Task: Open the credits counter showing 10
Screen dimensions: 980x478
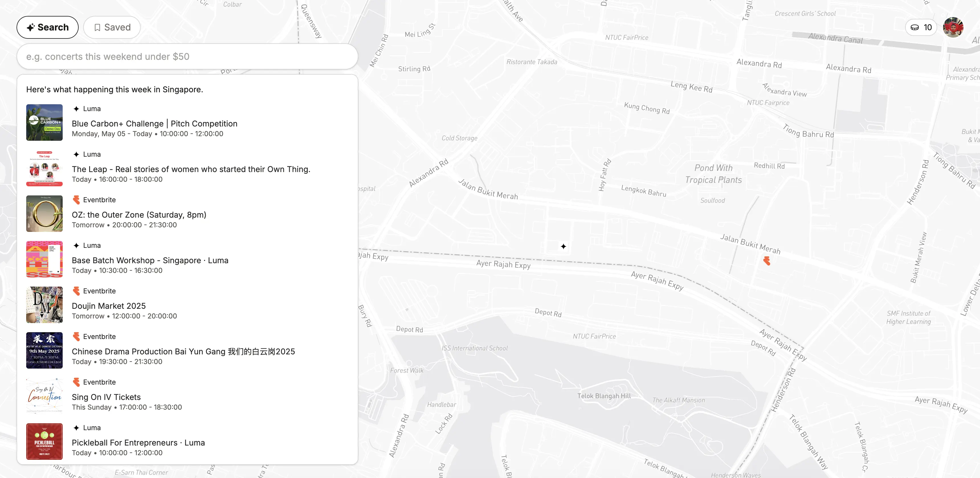Action: [921, 27]
